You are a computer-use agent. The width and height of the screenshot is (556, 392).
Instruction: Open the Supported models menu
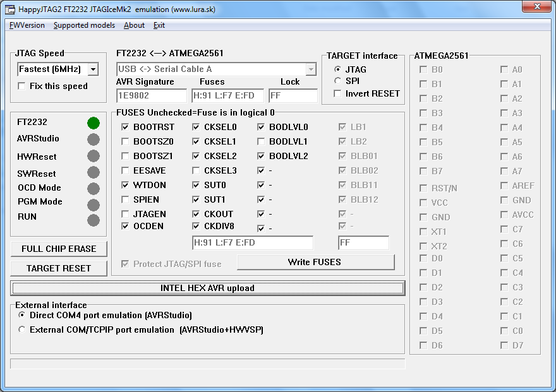[x=84, y=25]
